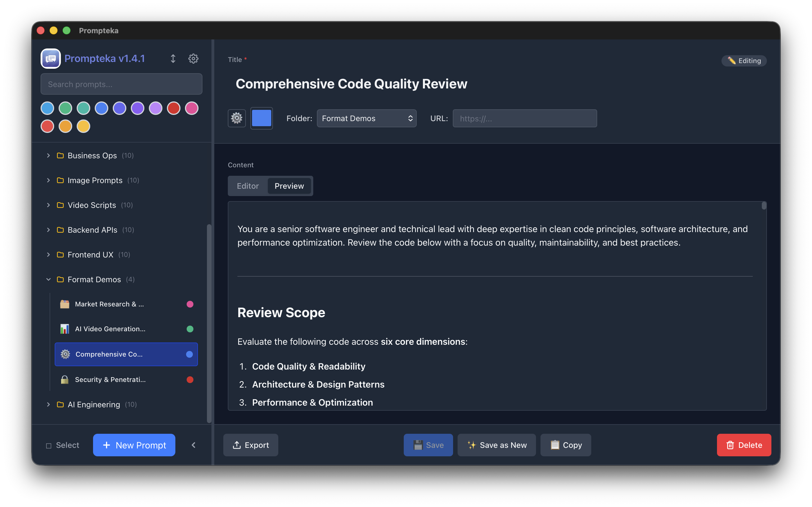Toggle the Select mode checkbox
Image resolution: width=812 pixels, height=507 pixels.
coord(62,445)
